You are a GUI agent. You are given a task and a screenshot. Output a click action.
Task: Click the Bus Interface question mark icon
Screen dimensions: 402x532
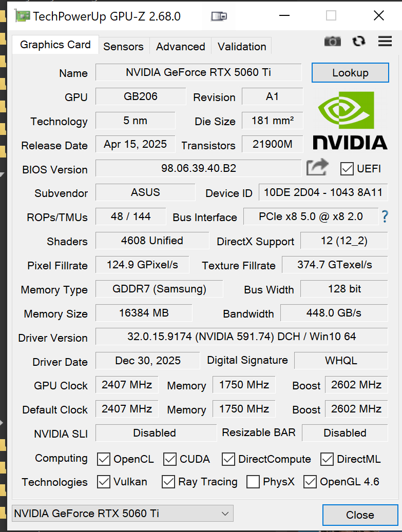pyautogui.click(x=385, y=217)
